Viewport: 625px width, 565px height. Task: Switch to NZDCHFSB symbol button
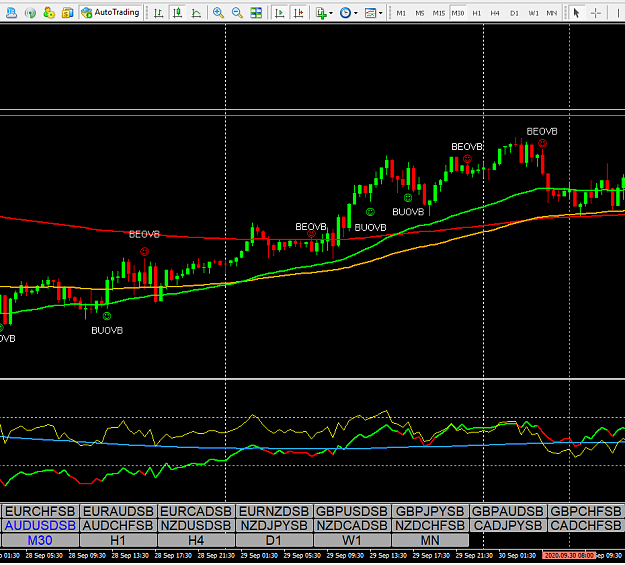(430, 526)
